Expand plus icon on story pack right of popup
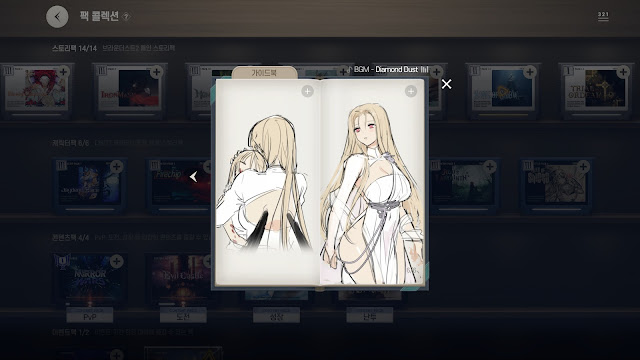 (436, 72)
